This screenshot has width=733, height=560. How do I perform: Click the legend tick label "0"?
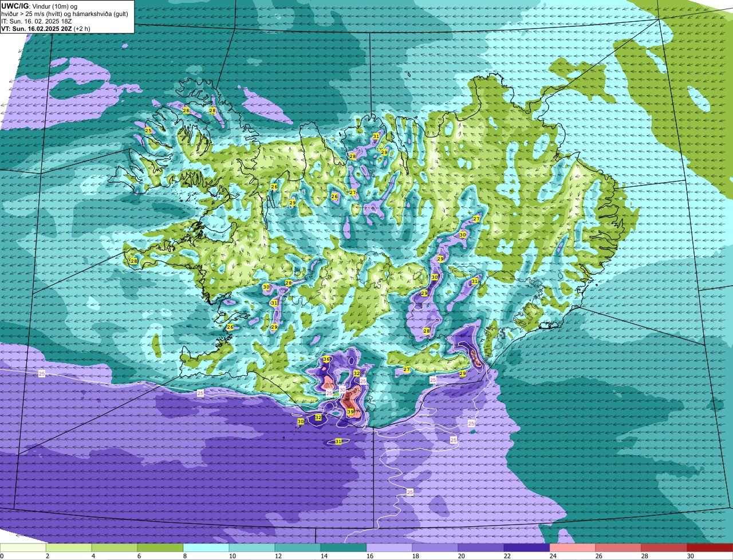tap(2, 556)
